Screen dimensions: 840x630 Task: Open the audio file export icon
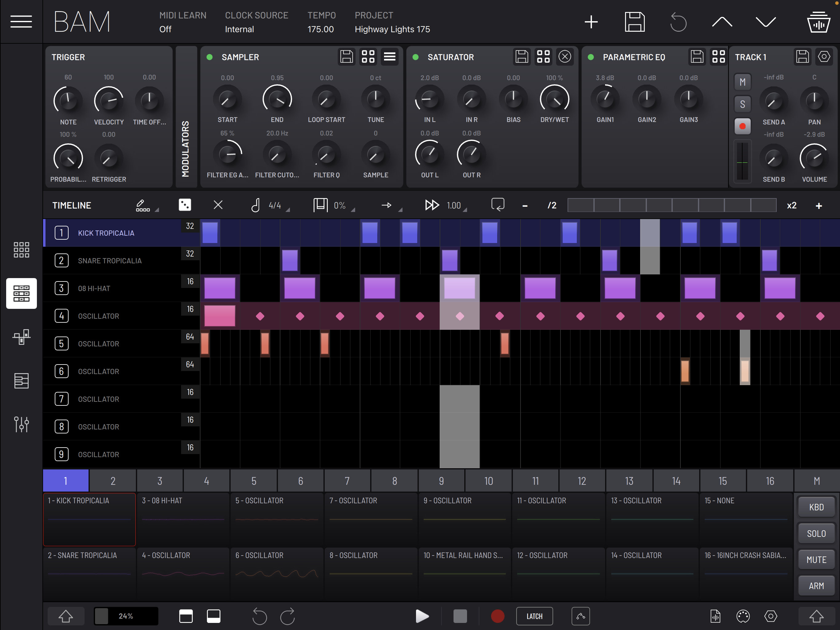click(x=715, y=616)
